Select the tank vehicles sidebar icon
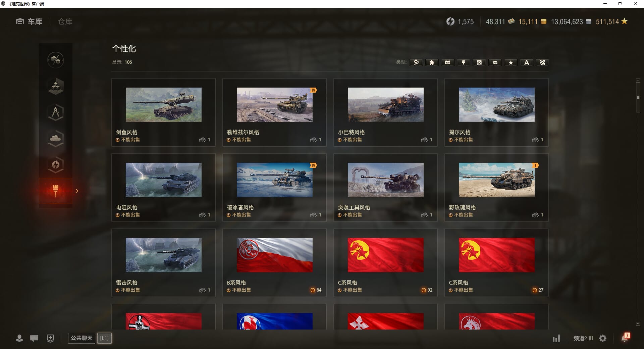 point(56,138)
